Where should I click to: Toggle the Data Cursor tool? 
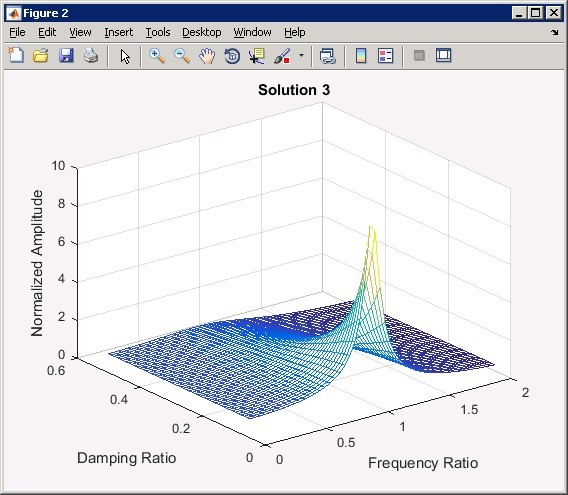click(257, 56)
